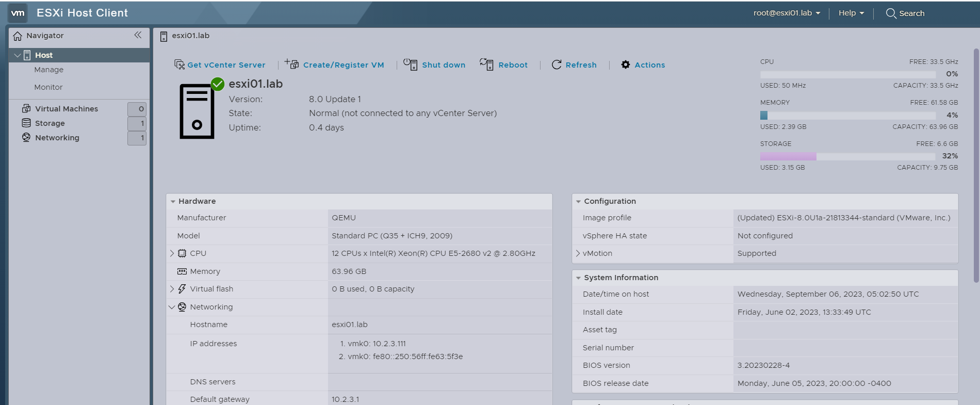Open Storage in Navigator
980x405 pixels.
tap(50, 123)
